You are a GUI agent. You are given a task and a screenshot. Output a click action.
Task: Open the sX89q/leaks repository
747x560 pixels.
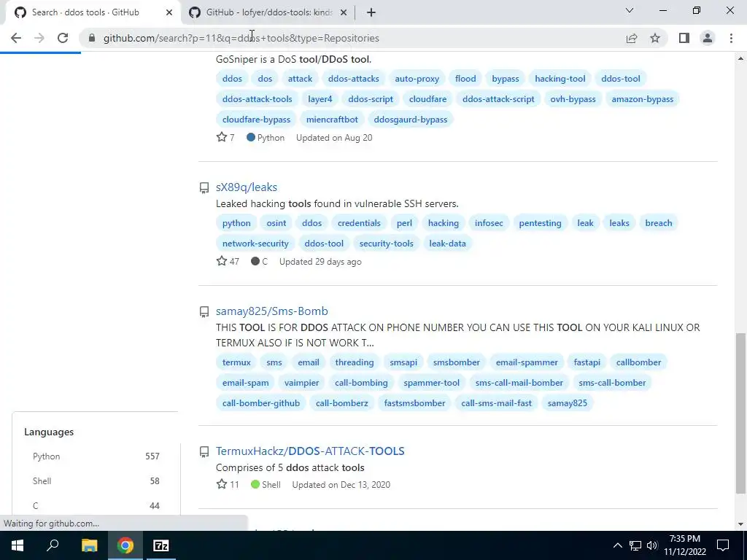pos(247,187)
